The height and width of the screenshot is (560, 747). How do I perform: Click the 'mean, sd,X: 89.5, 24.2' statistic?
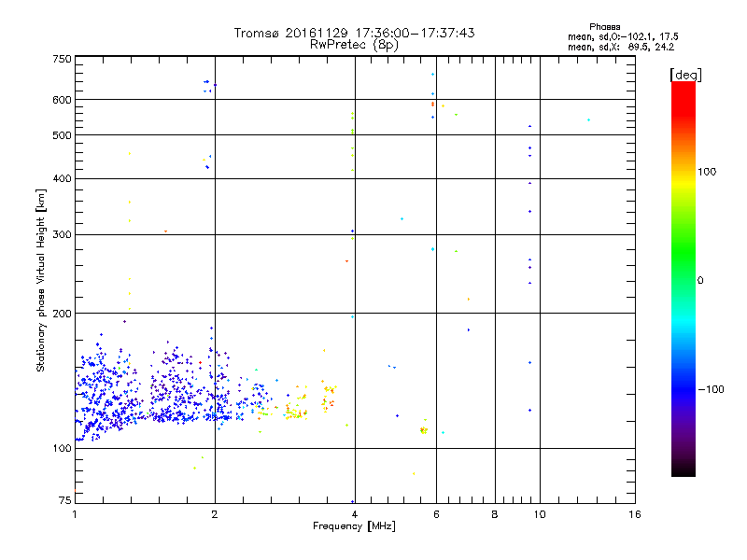click(621, 47)
